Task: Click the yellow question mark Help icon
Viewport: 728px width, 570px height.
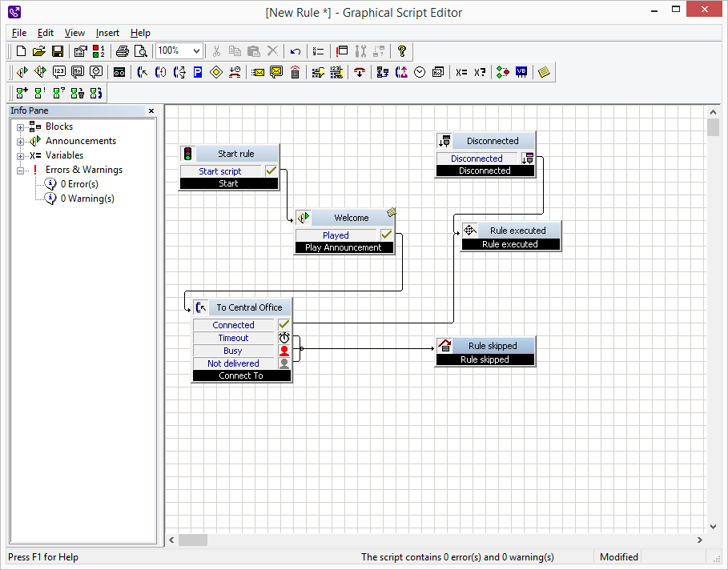Action: point(402,51)
